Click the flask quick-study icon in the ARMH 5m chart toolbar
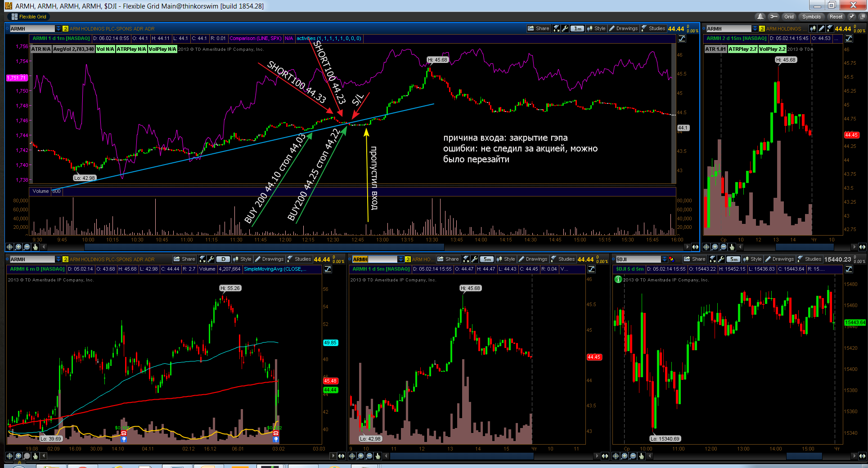 466,259
